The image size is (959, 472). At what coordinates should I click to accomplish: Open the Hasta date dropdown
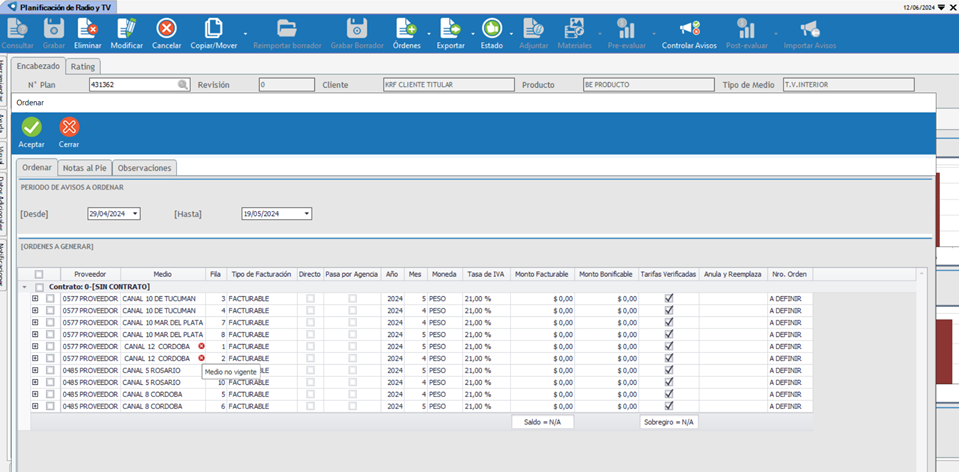306,214
